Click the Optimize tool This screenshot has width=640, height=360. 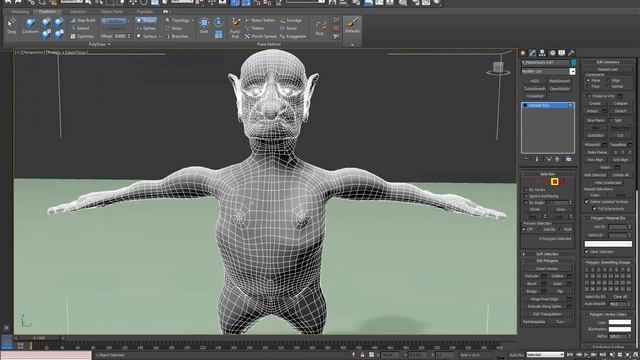click(82, 36)
